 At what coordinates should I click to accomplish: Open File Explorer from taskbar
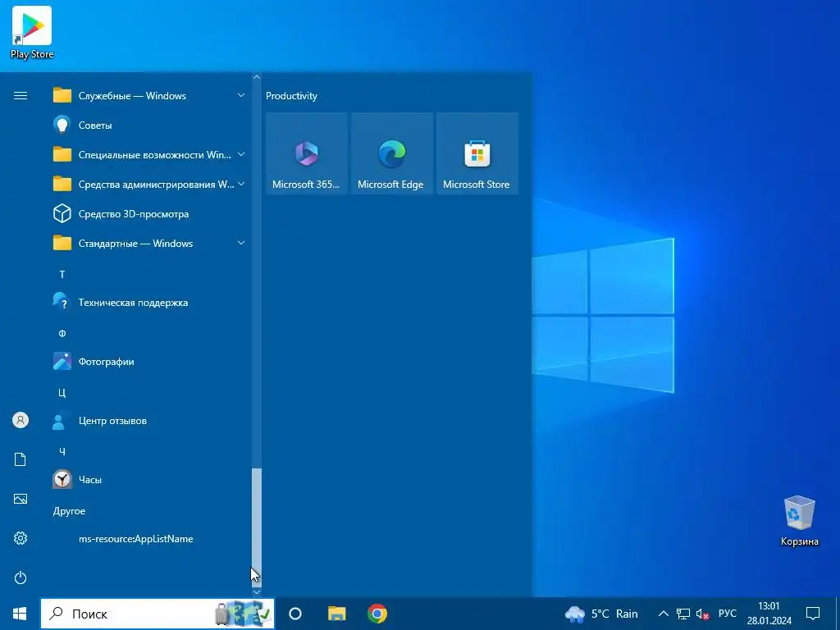(337, 614)
